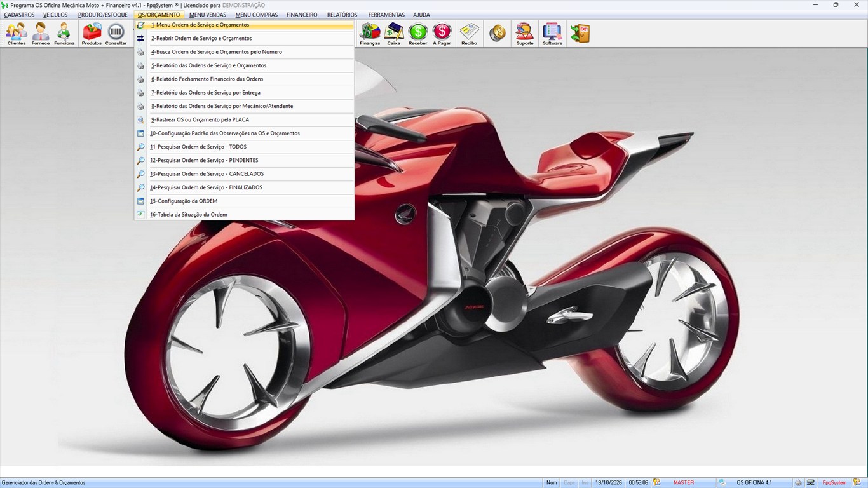Image resolution: width=868 pixels, height=488 pixels.
Task: Select 1-Menu Ordem de Serviço e Orçamentos
Action: click(244, 25)
